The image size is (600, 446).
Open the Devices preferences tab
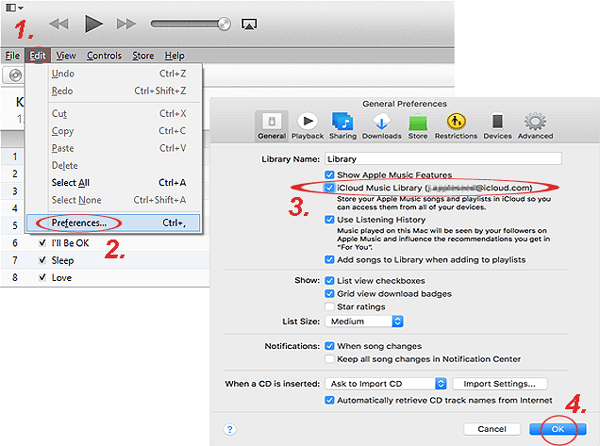pos(497,126)
